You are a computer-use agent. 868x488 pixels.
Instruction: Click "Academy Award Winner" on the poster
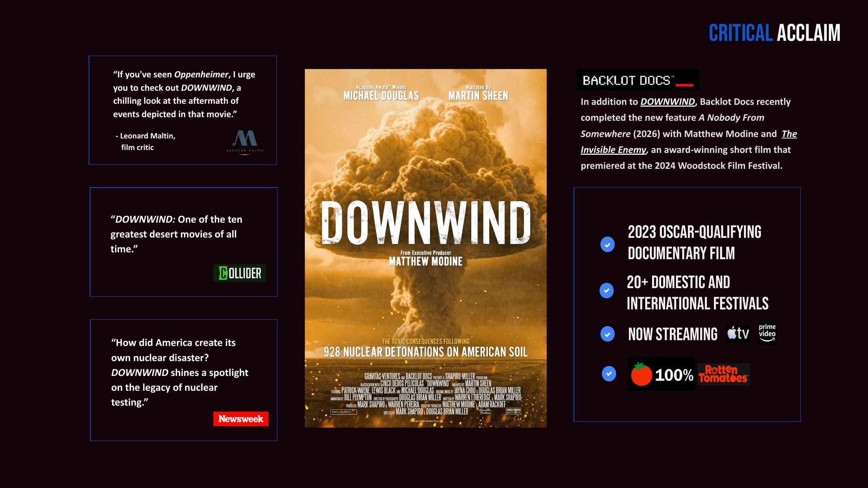381,87
